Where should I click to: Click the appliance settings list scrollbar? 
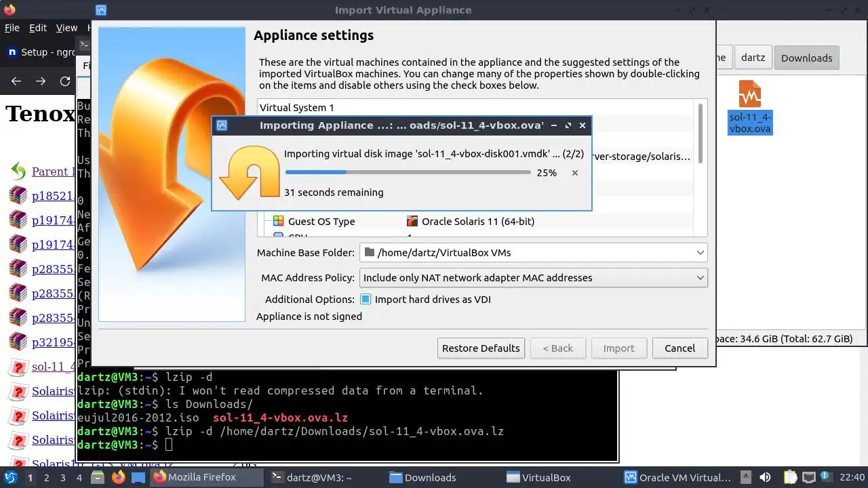pos(700,134)
